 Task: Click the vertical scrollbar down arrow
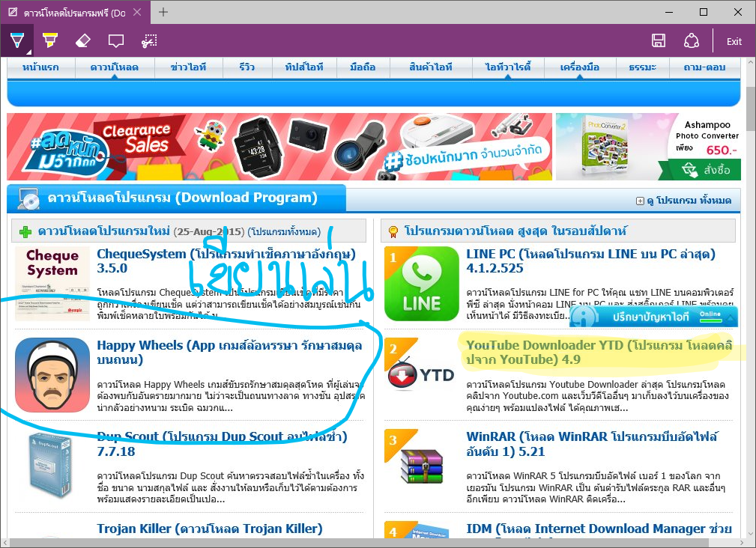coord(751,535)
